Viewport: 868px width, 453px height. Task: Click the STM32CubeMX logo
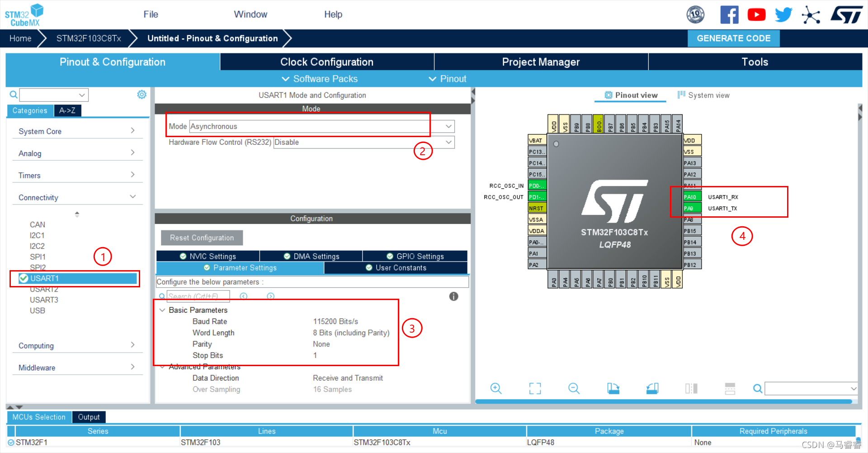tap(24, 15)
